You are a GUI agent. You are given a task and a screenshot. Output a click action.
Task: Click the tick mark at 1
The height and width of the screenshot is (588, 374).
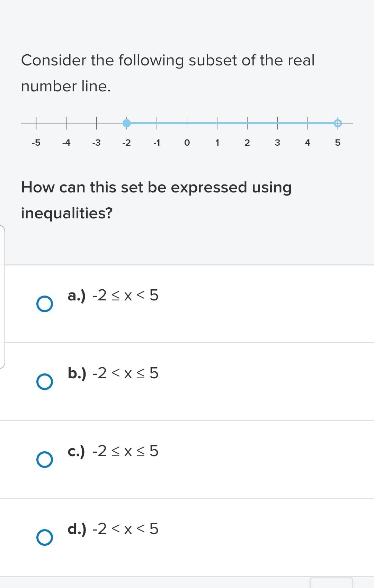[217, 123]
